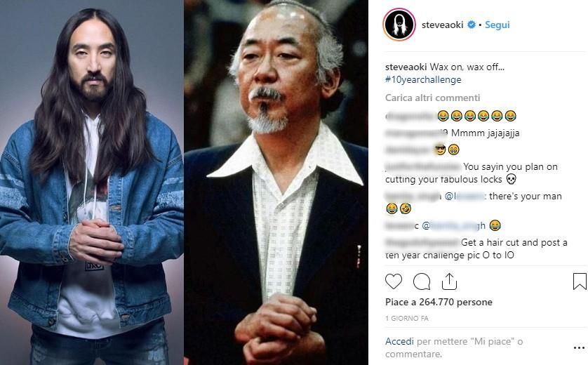Open comments via speech bubble icon
Viewport: 588px width, 365px height.
pyautogui.click(x=422, y=281)
